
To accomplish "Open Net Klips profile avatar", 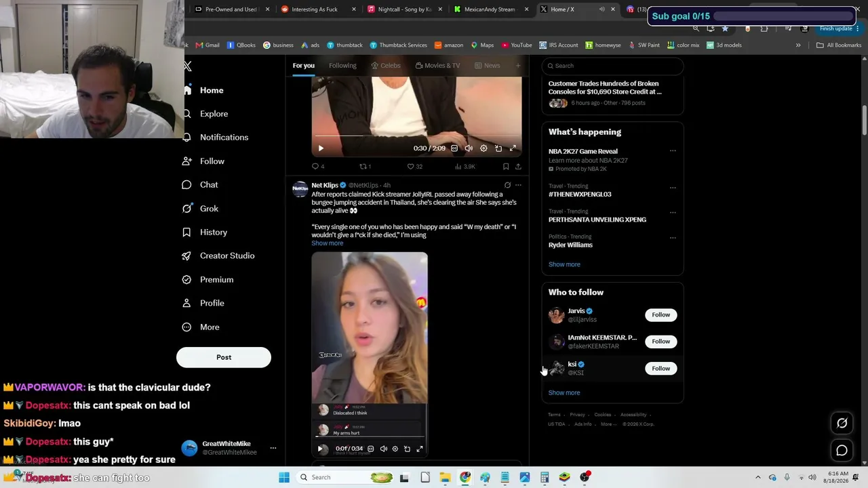I will coord(300,189).
